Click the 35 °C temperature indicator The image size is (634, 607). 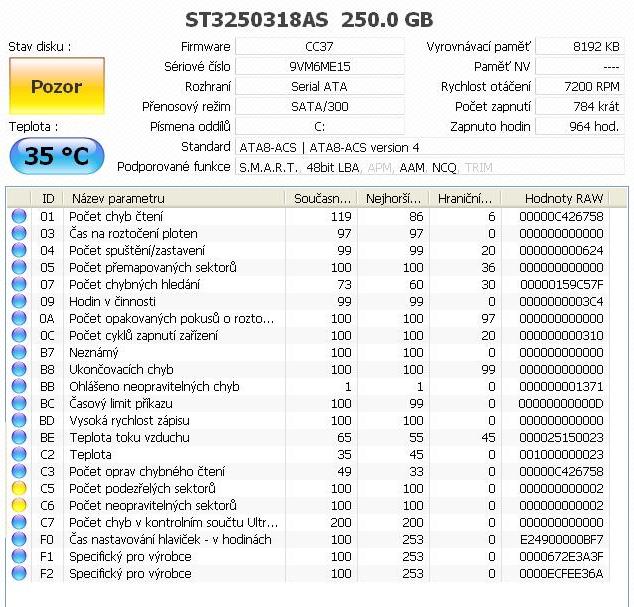click(x=56, y=156)
